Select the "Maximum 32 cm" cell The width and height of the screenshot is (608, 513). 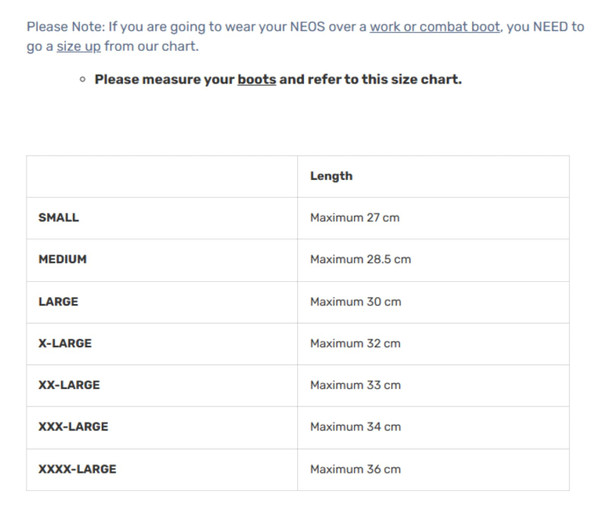(355, 343)
